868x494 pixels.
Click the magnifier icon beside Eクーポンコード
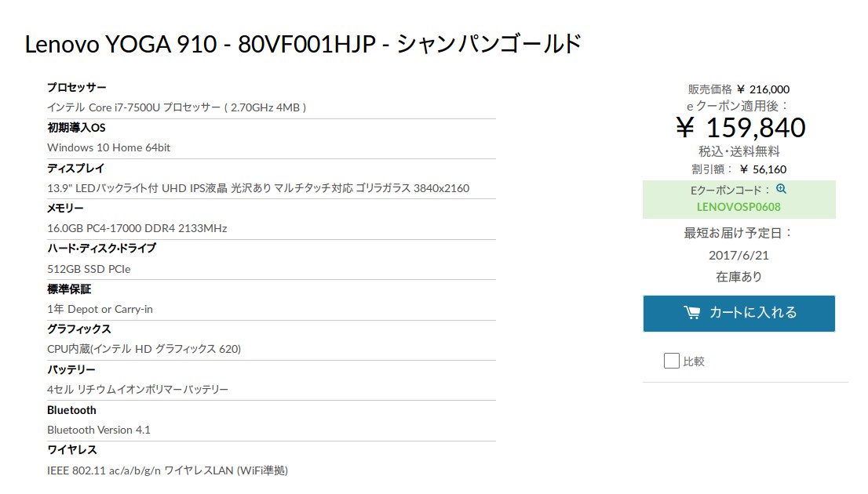pos(781,189)
